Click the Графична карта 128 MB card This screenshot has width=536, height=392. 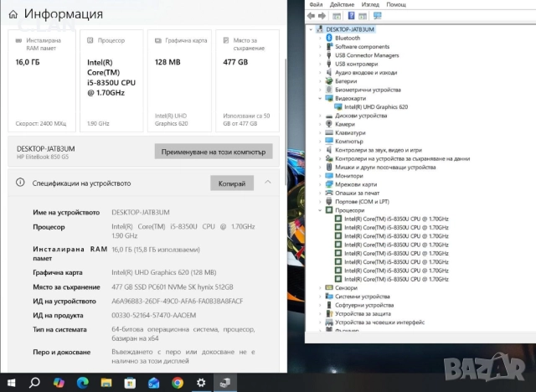[x=179, y=80]
